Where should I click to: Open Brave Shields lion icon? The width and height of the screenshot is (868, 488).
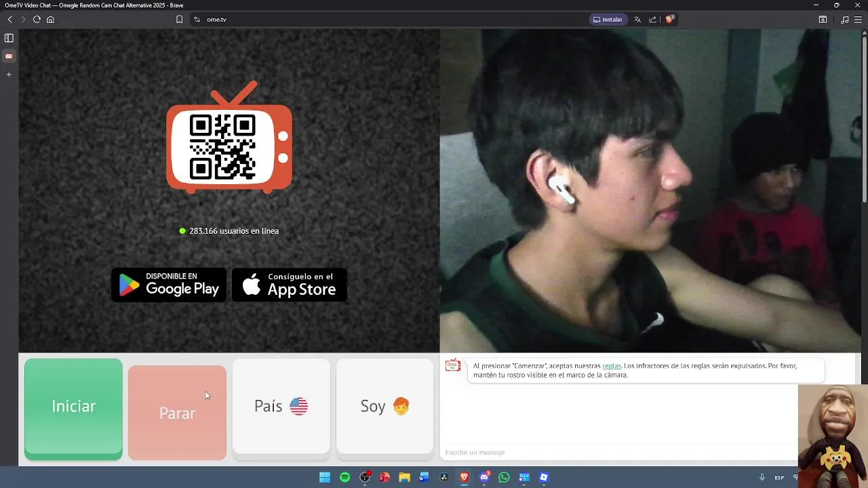pyautogui.click(x=670, y=19)
